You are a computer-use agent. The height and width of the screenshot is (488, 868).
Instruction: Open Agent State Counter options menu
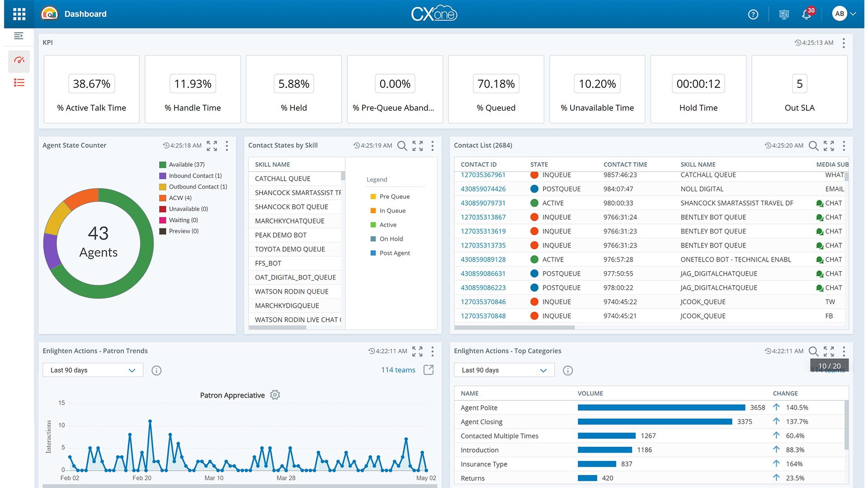(x=227, y=145)
